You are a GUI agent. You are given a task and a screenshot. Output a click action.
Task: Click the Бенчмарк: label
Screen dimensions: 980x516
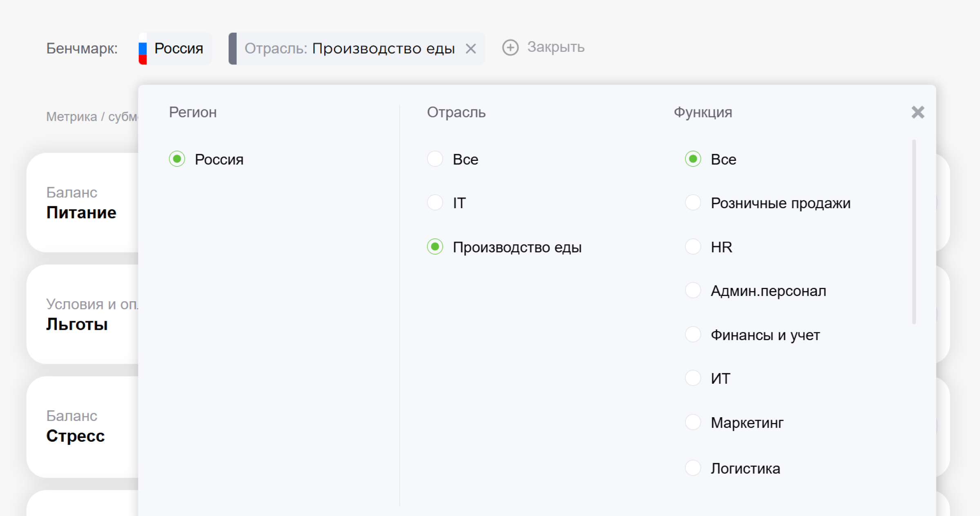click(82, 49)
